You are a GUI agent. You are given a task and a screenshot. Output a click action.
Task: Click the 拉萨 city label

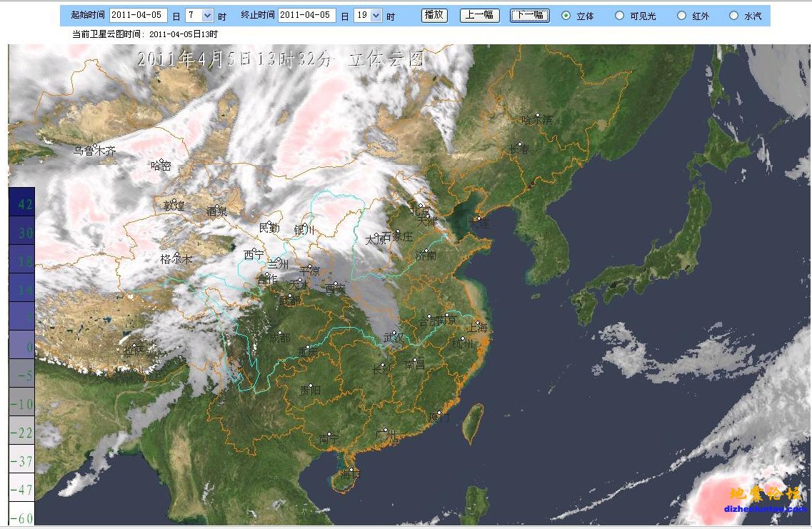click(x=134, y=351)
